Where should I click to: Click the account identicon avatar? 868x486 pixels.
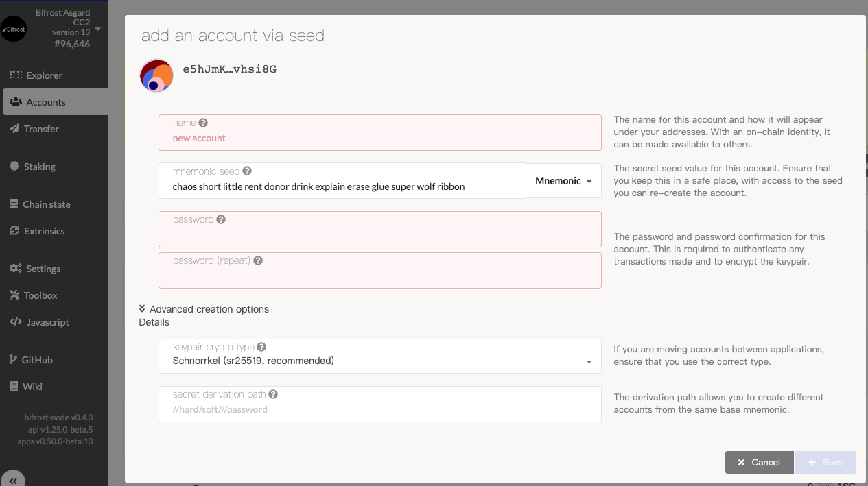[x=156, y=75]
